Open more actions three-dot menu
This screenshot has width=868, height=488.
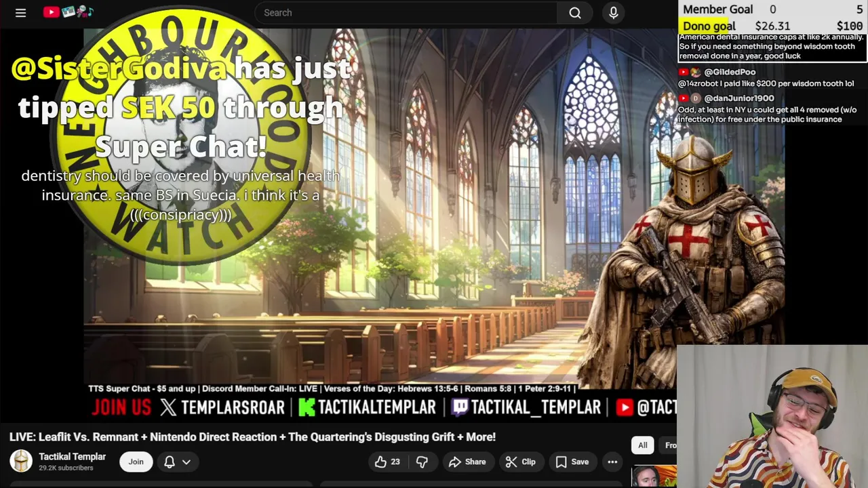click(x=612, y=462)
